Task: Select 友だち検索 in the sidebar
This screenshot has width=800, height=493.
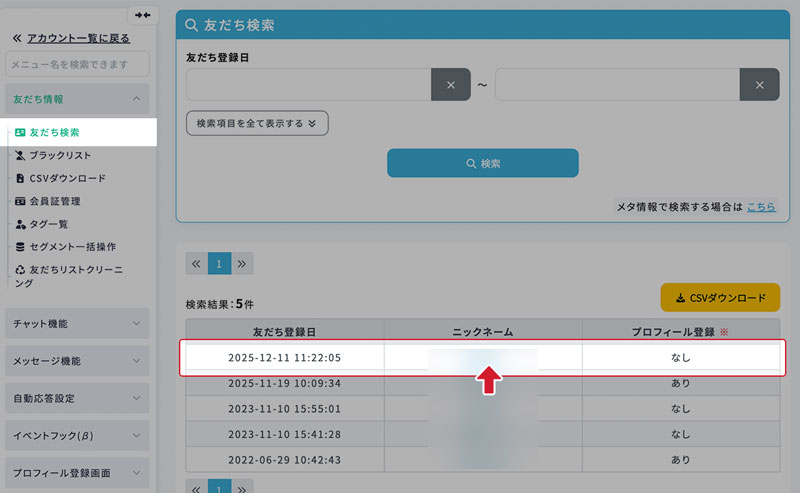Action: [x=55, y=132]
